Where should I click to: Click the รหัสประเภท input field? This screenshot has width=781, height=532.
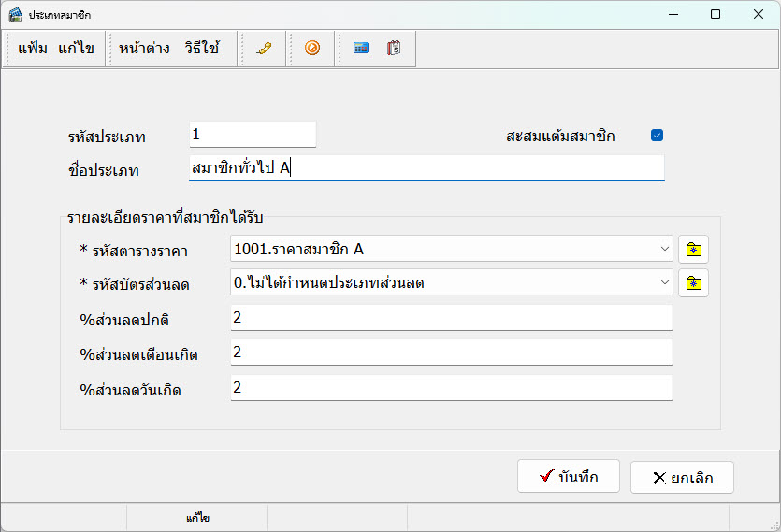[253, 135]
